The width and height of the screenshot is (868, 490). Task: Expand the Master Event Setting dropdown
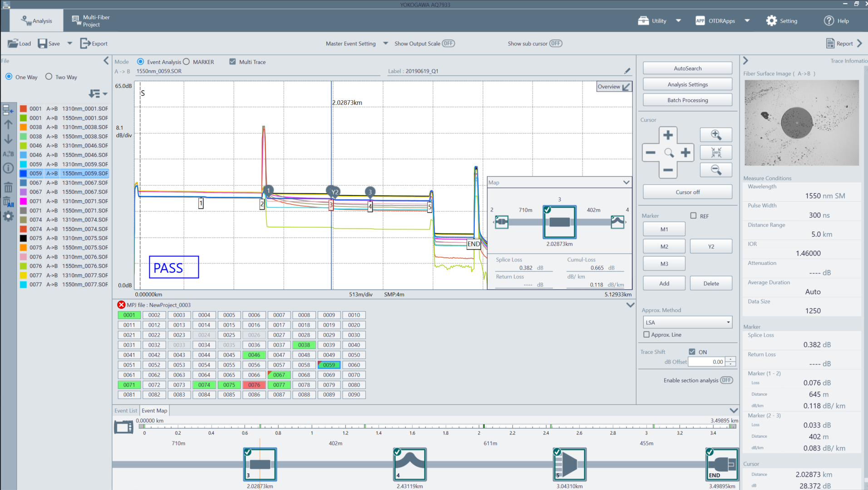tap(385, 44)
